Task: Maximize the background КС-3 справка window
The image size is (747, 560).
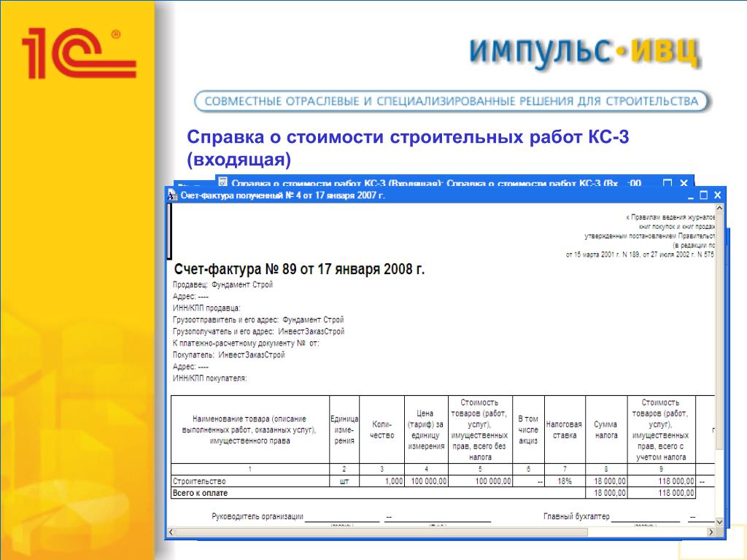Action: tap(668, 182)
